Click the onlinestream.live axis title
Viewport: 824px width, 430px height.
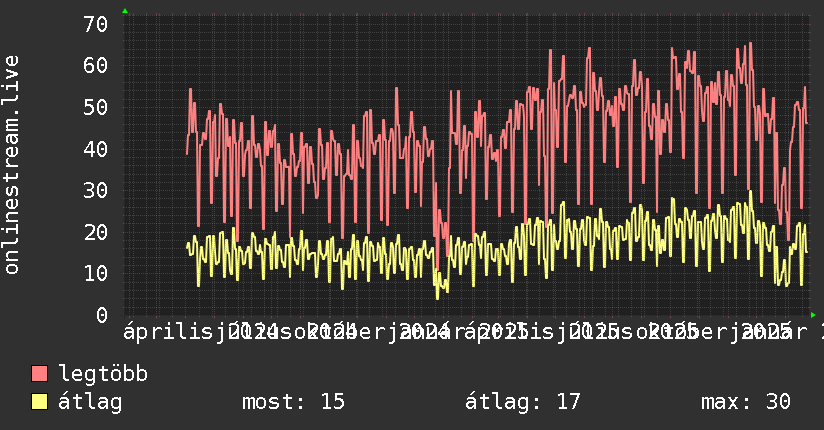(11, 165)
